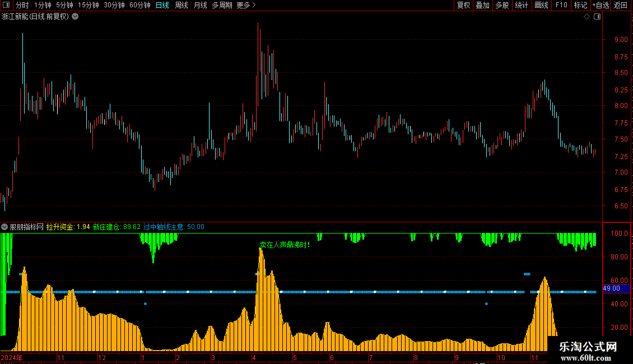Toggle the right side panel icon
The height and width of the screenshot is (364, 633).
coord(597,17)
